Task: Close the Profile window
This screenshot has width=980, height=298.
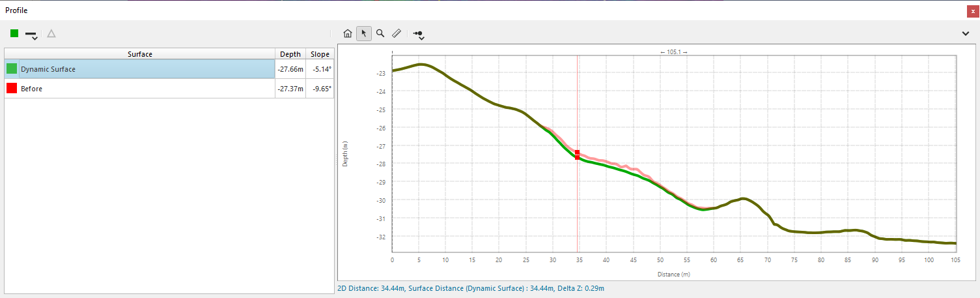Action: point(973,11)
